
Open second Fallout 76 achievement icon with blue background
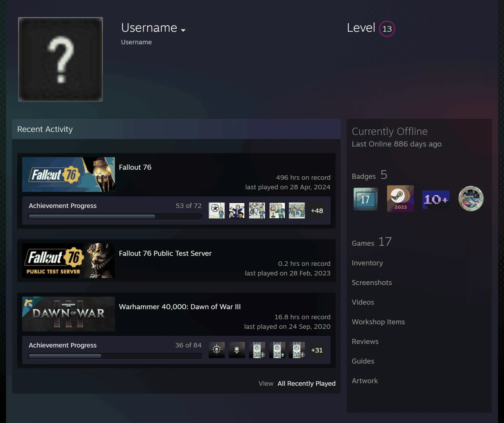point(237,210)
